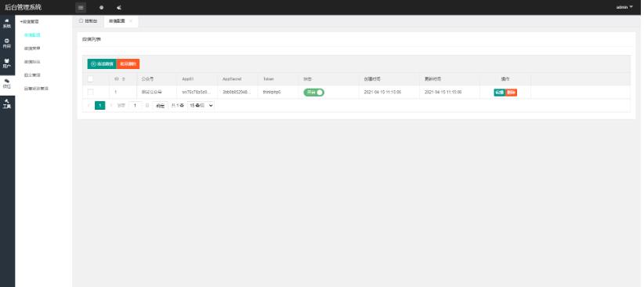The height and width of the screenshot is (287, 644).
Task: Open the highlighted 微信配置 submenu item
Action: (x=32, y=35)
